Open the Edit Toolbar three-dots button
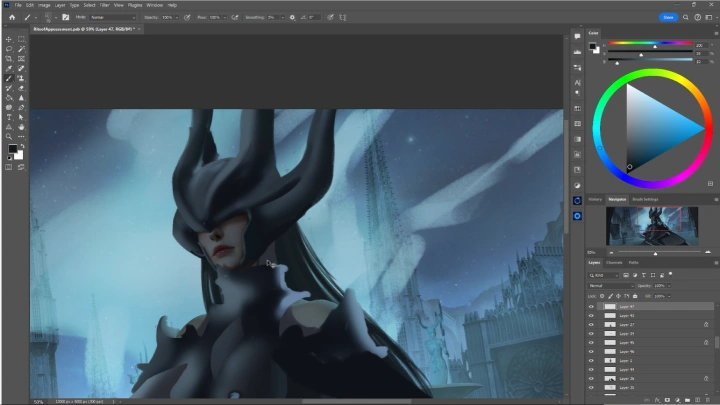720x405 pixels. coord(21,137)
